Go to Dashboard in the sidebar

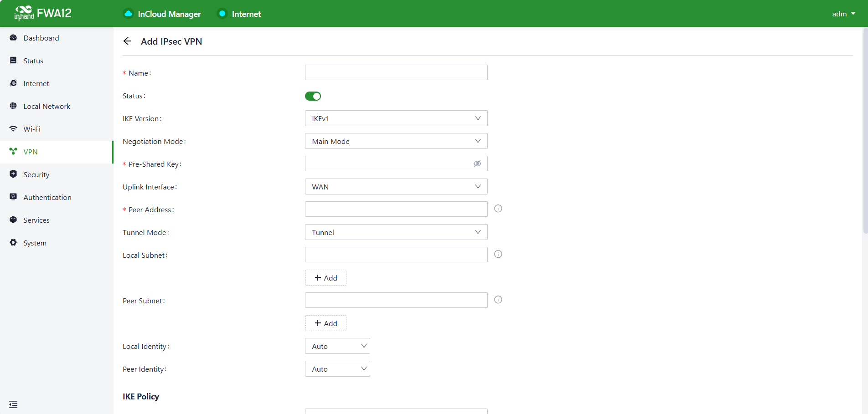[41, 38]
